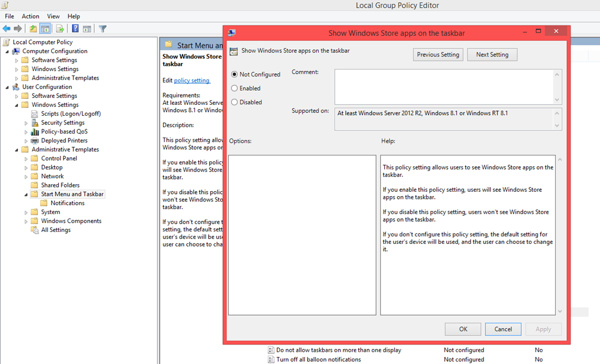Image resolution: width=600 pixels, height=364 pixels.
Task: Open the View menu
Action: 53,16
